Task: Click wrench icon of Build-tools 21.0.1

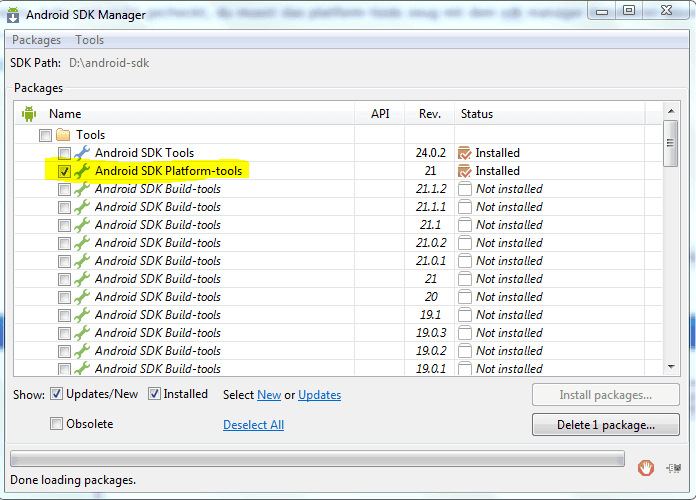Action: point(82,261)
